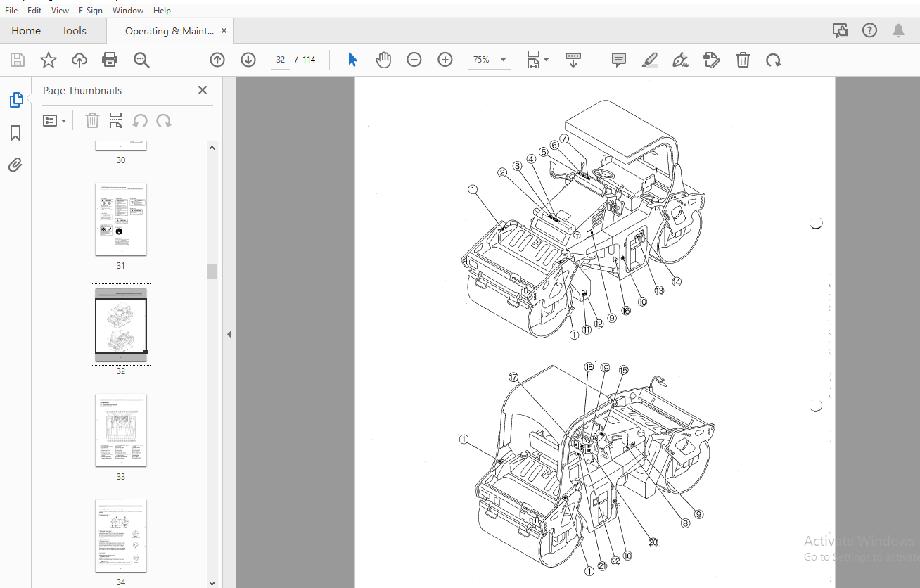This screenshot has width=920, height=588.
Task: Delete the page with the toolbar trash icon
Action: [743, 60]
